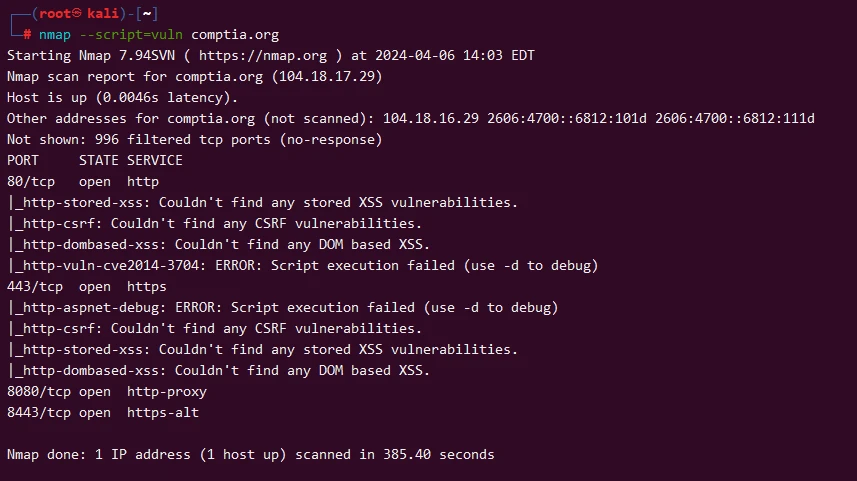
Task: Click the Nmap done summary line
Action: click(250, 454)
